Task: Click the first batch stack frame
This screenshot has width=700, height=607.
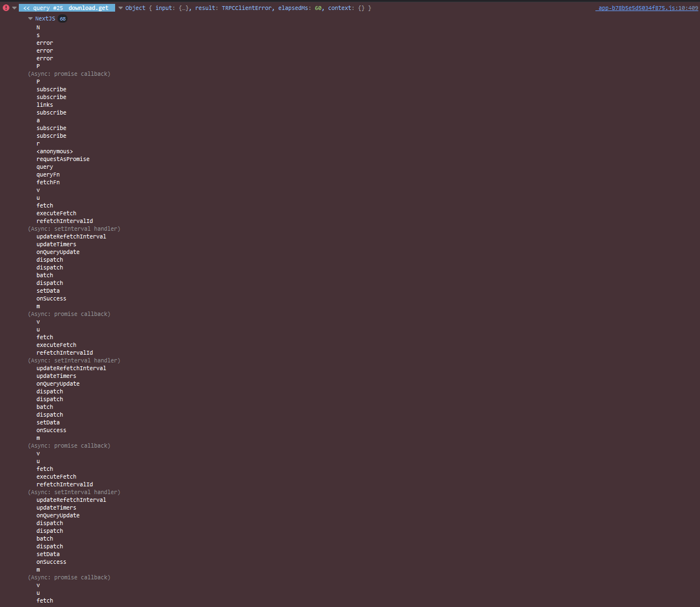Action: click(x=44, y=275)
